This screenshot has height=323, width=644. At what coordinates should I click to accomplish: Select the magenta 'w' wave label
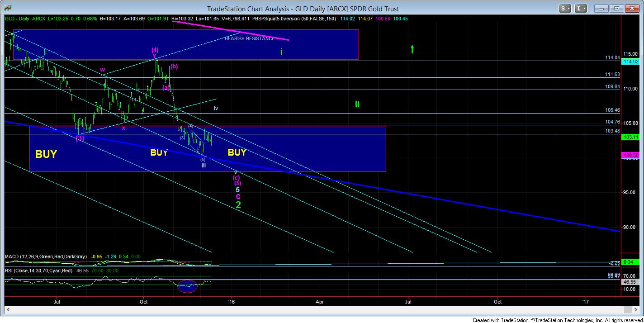tap(103, 70)
